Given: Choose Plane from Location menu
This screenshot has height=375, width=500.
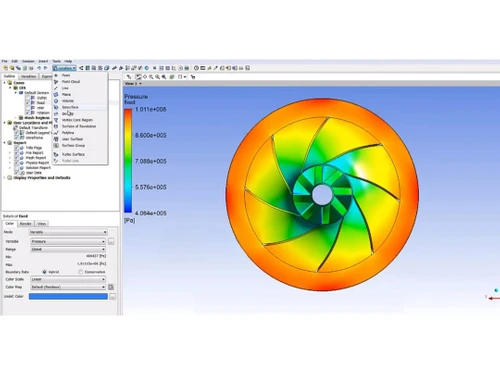Looking at the screenshot, I should tap(80, 95).
